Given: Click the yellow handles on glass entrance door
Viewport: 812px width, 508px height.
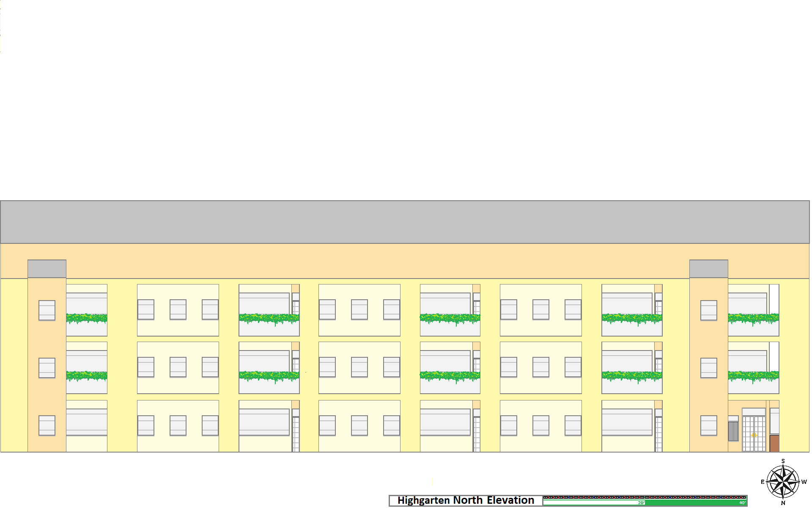Looking at the screenshot, I should click(754, 435).
